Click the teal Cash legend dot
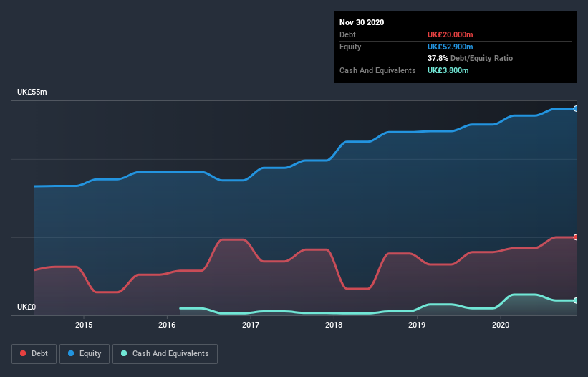The image size is (588, 377). (124, 353)
